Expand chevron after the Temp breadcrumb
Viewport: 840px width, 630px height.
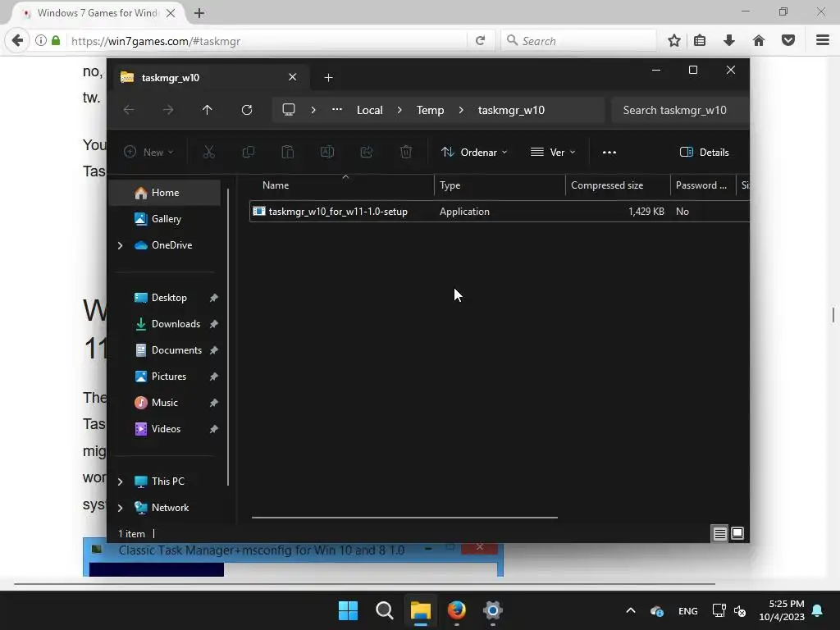461,110
